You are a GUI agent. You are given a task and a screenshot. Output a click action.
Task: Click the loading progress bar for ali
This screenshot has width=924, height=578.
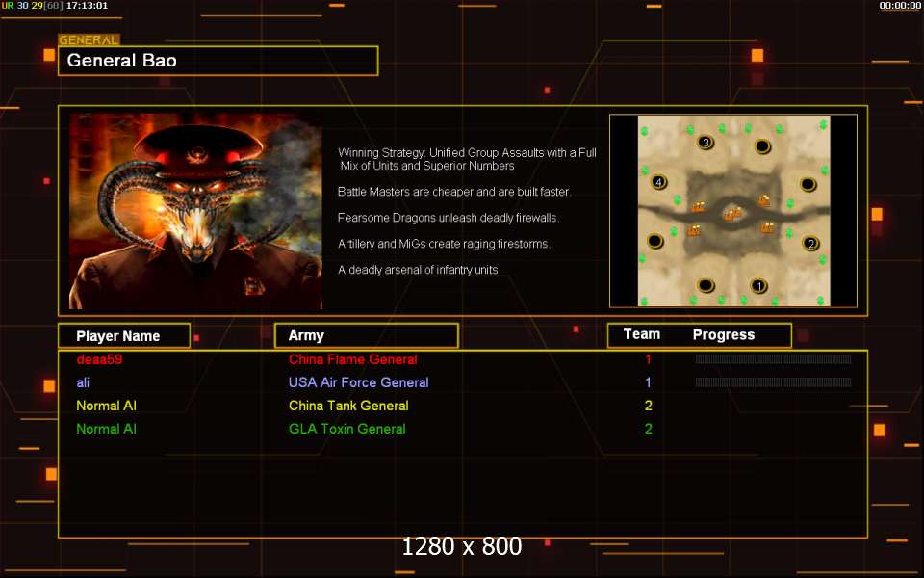(x=773, y=382)
